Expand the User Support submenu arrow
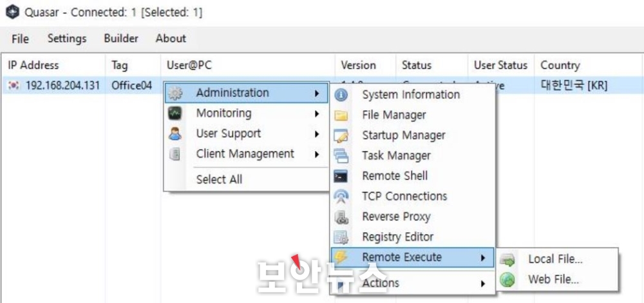644x303 pixels. point(317,134)
